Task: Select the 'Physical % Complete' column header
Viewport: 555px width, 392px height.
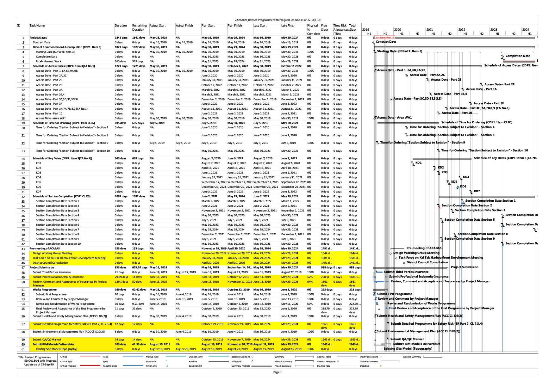Action: click(x=313, y=29)
